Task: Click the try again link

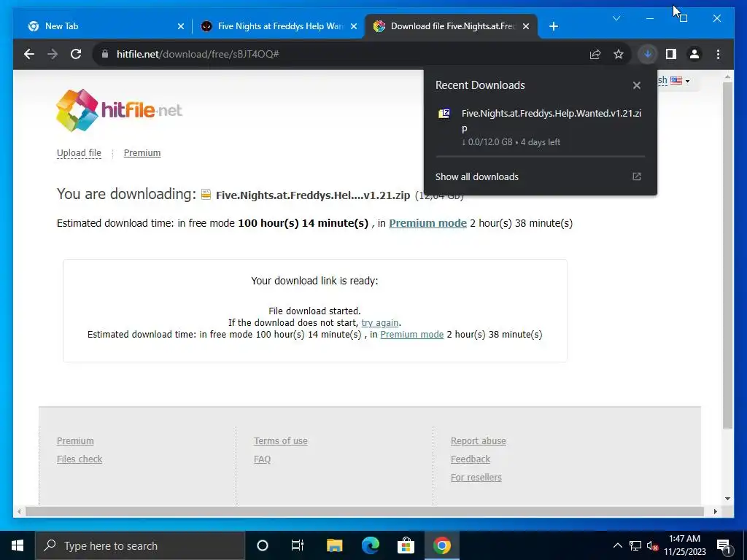Action: pyautogui.click(x=379, y=323)
